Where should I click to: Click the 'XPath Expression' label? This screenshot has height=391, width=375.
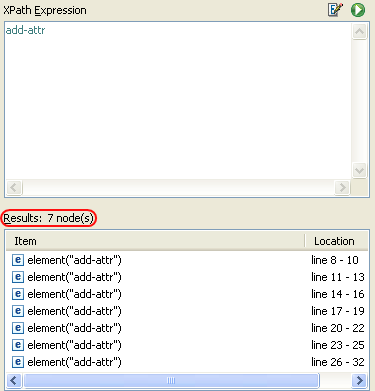tap(45, 10)
